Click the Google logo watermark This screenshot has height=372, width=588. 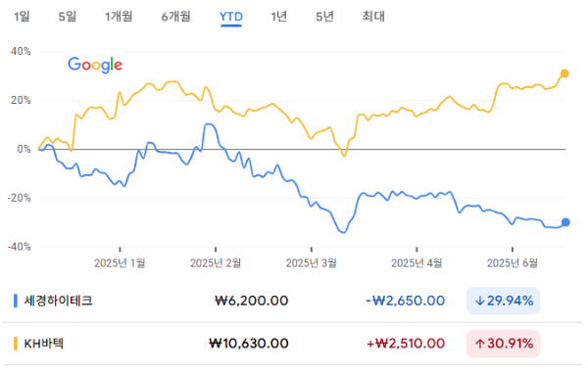pyautogui.click(x=95, y=65)
